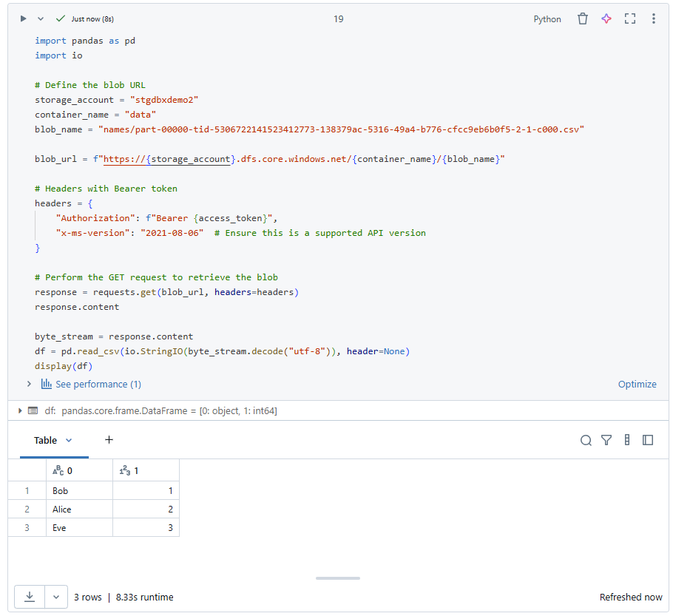Add a new visualization with the plus button
Viewport: 673px width, 616px height.
pos(109,439)
